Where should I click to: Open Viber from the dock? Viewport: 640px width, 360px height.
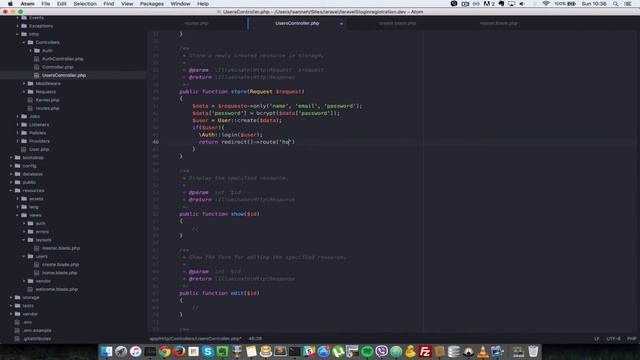coord(382,351)
